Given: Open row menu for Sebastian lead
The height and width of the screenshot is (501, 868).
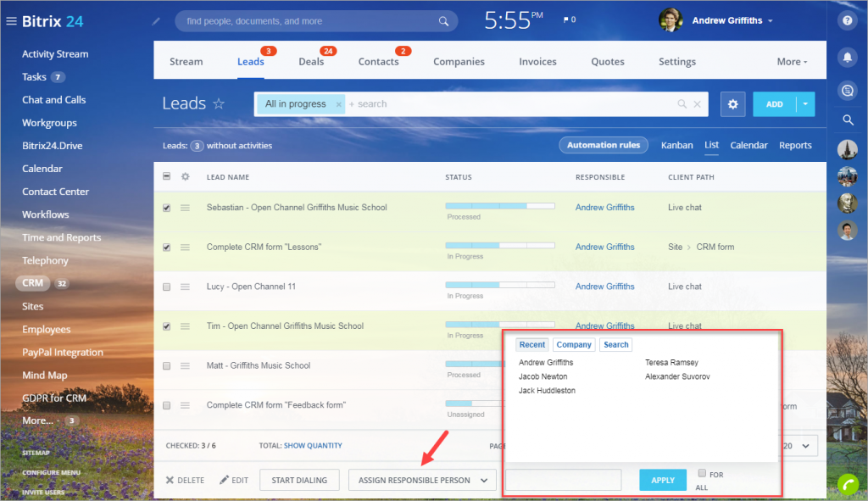Looking at the screenshot, I should [x=185, y=208].
